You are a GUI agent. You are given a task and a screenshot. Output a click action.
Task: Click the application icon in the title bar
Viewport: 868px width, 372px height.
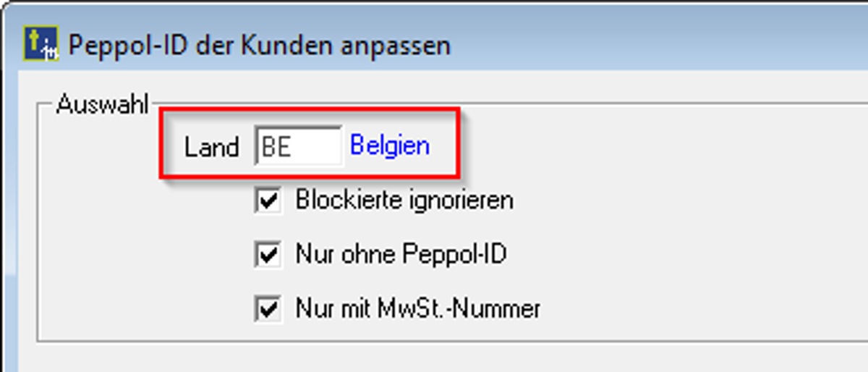41,45
